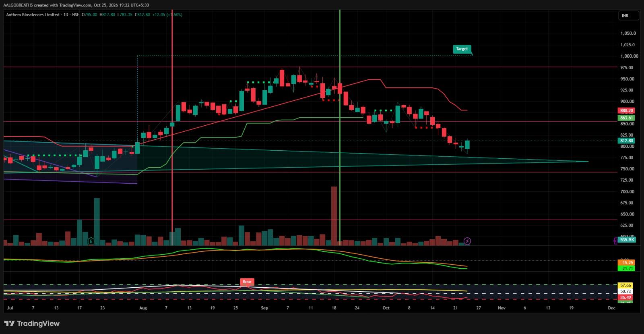The height and width of the screenshot is (334, 644).
Task: Click the orange -15.25 indicator value
Action: click(x=626, y=263)
